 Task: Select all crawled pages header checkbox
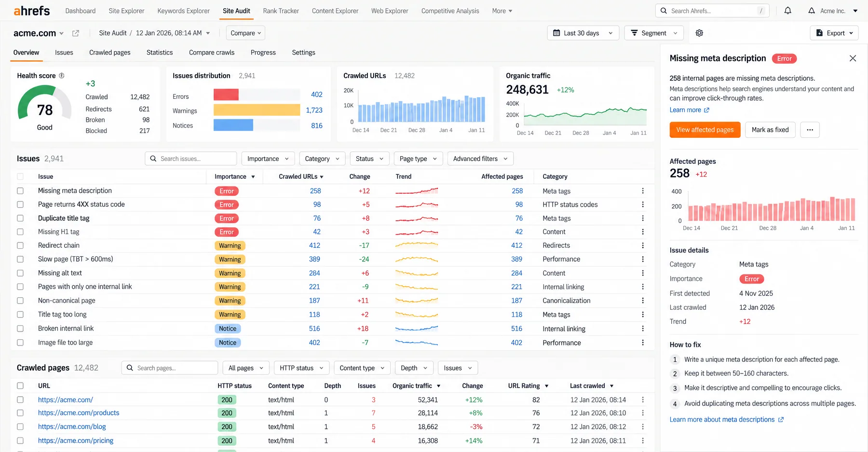click(20, 386)
